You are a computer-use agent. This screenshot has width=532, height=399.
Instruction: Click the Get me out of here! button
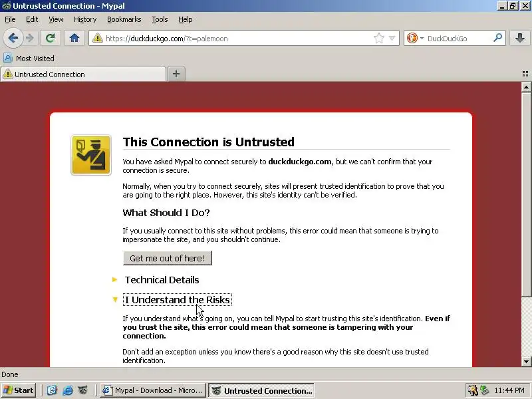pos(168,258)
